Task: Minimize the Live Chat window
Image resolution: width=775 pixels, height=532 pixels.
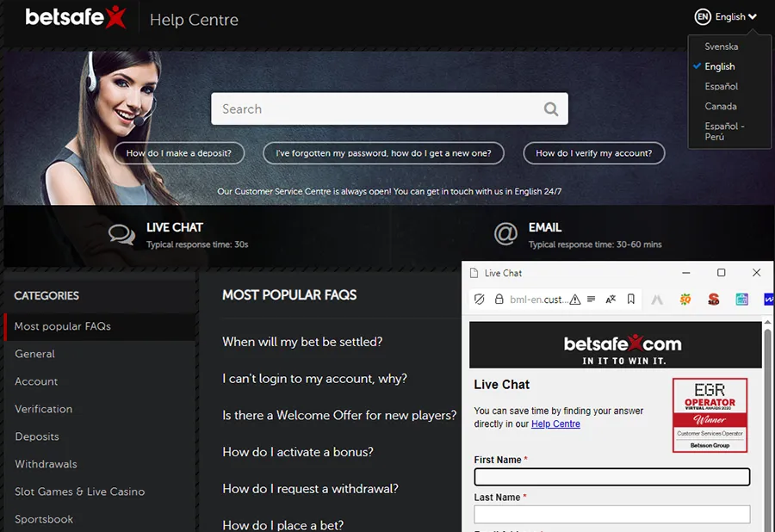Action: coord(686,273)
